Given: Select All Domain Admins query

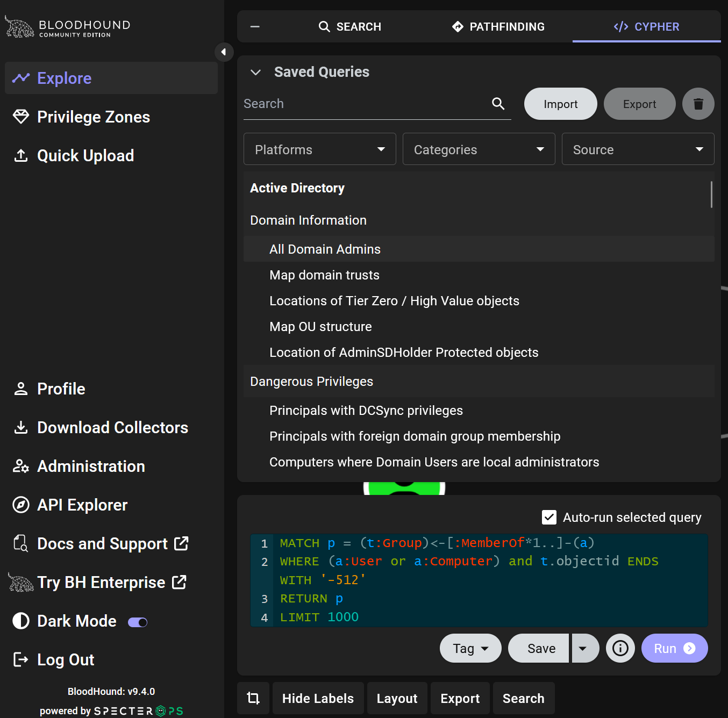Looking at the screenshot, I should coord(479,249).
